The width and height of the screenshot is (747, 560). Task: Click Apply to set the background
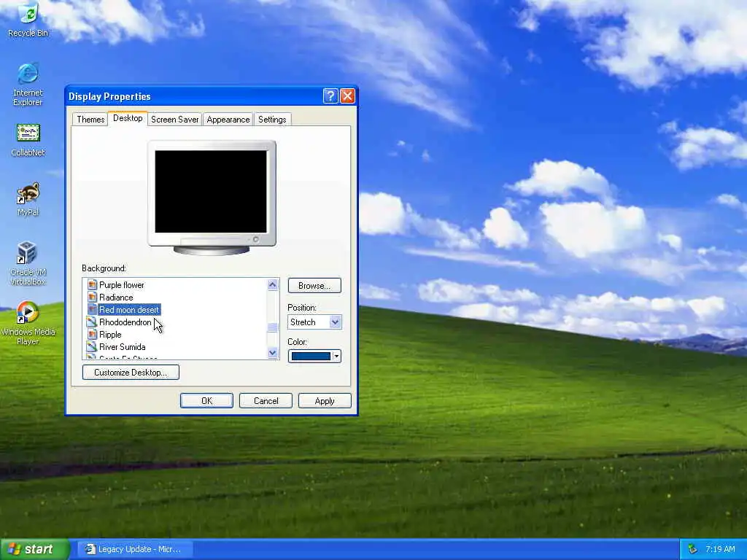[x=325, y=400]
